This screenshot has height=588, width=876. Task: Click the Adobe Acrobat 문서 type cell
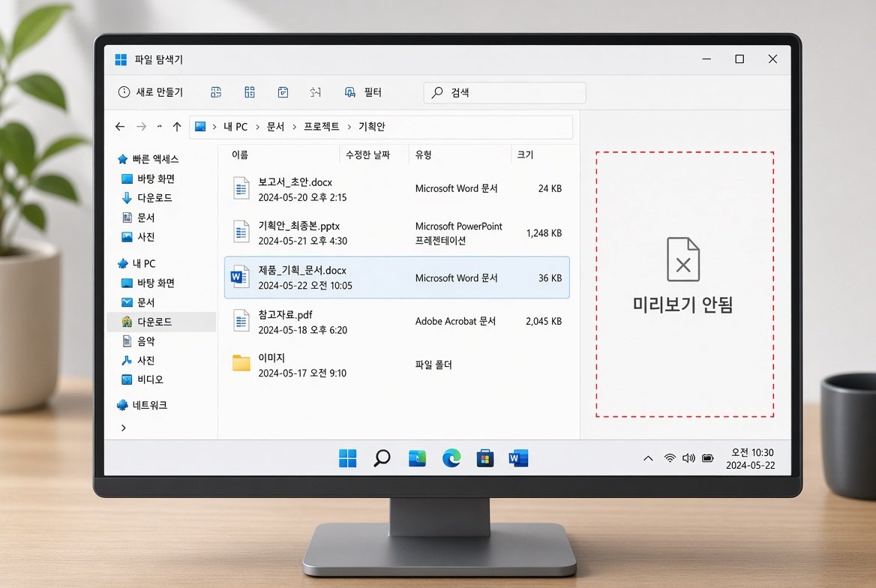(455, 322)
